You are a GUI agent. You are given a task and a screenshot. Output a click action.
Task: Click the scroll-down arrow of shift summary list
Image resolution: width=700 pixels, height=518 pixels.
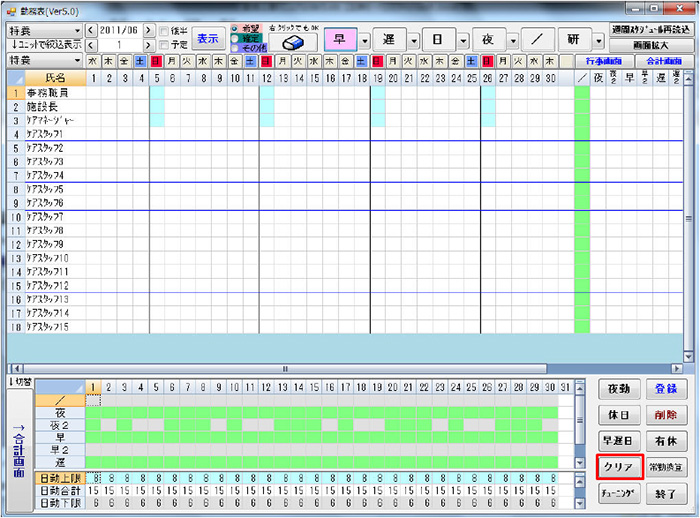[x=579, y=463]
